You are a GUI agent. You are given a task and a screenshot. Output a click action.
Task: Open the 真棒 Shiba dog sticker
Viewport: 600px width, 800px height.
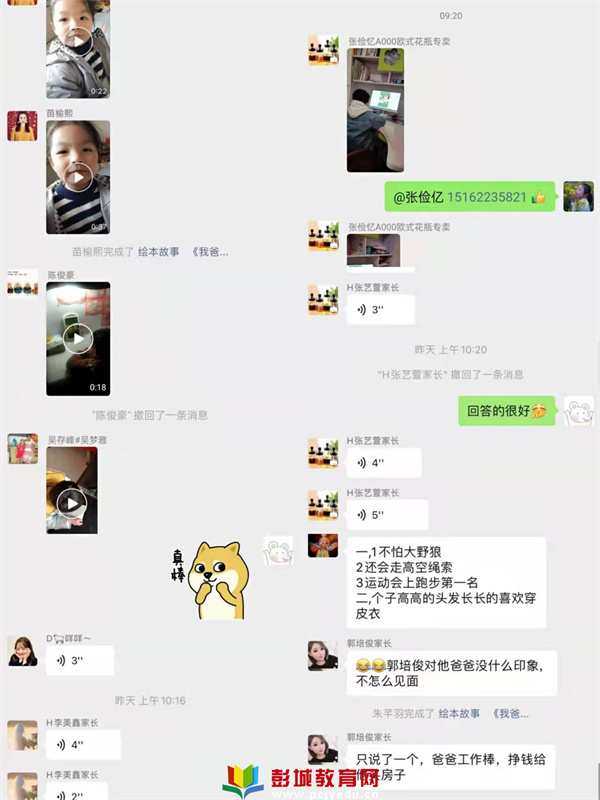211,580
